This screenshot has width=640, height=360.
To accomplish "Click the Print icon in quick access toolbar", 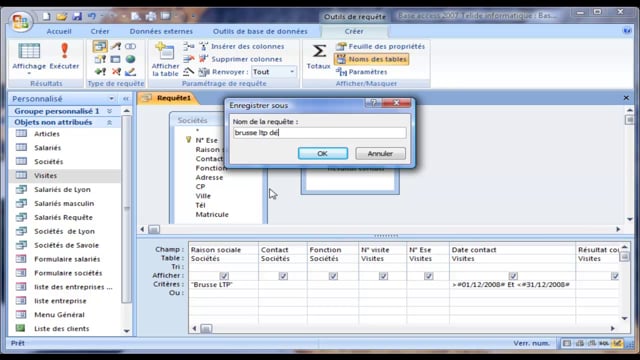I will pyautogui.click(x=151, y=16).
